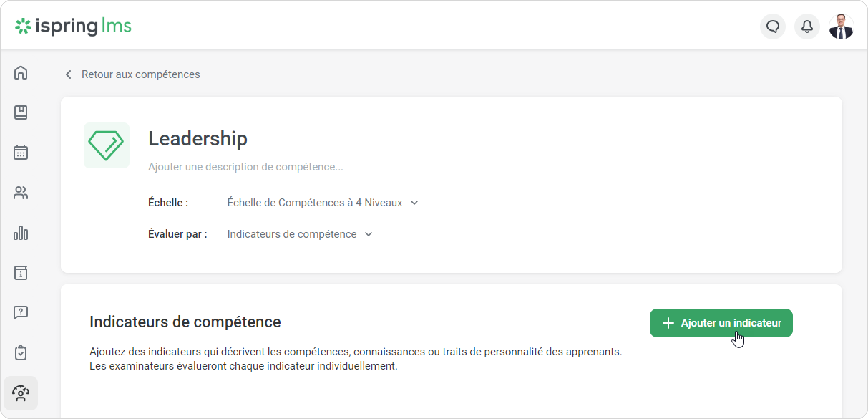Open the Calendar icon in sidebar
This screenshot has width=868, height=419.
pyautogui.click(x=21, y=153)
